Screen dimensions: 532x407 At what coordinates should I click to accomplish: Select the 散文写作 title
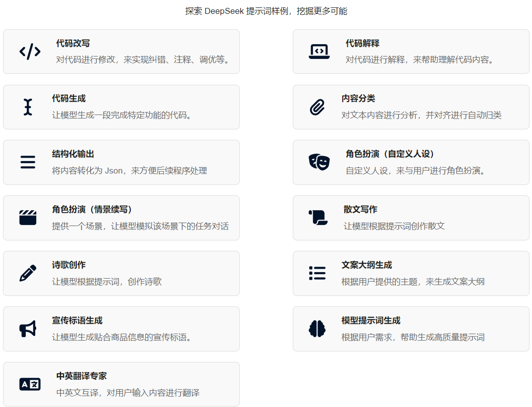pyautogui.click(x=360, y=209)
